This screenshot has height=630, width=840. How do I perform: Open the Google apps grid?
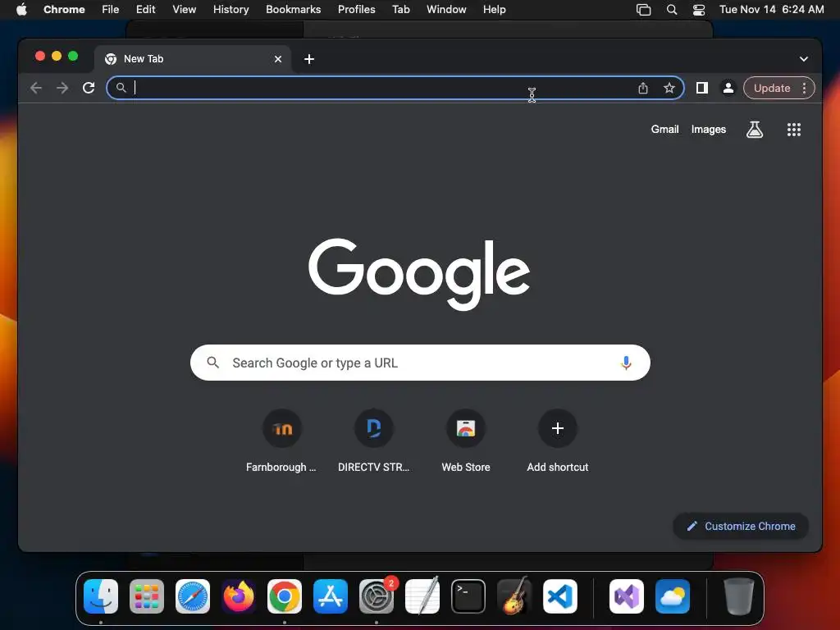(x=794, y=129)
